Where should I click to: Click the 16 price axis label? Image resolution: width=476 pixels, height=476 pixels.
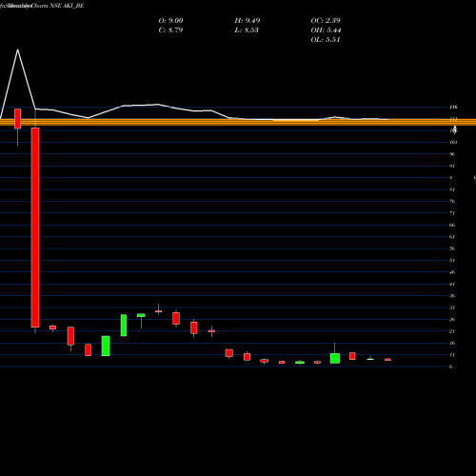[x=452, y=343]
